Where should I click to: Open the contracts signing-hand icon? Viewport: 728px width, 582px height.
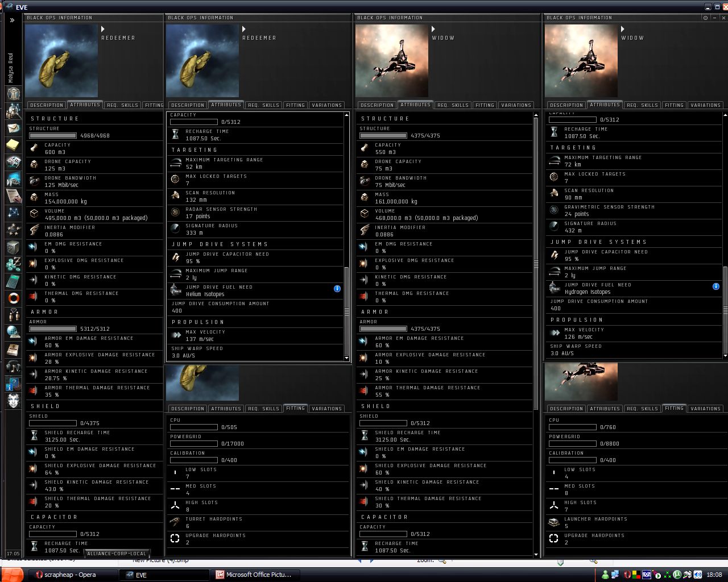(x=14, y=196)
